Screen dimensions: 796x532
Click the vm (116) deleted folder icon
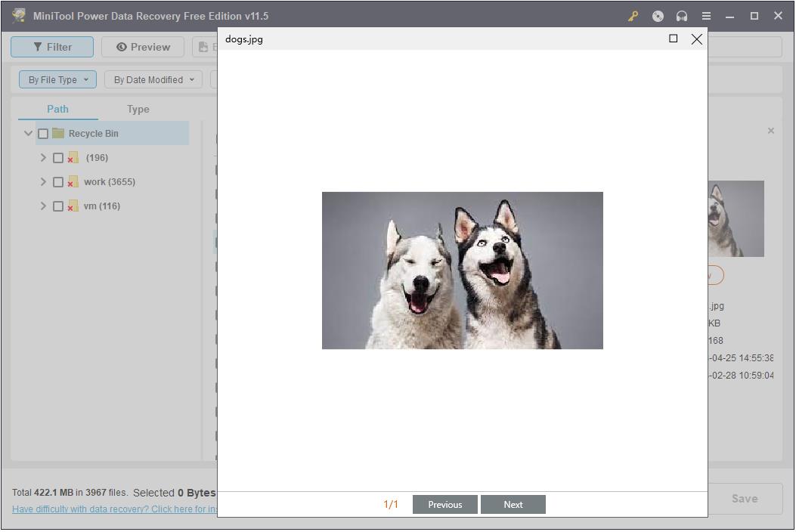coord(73,206)
